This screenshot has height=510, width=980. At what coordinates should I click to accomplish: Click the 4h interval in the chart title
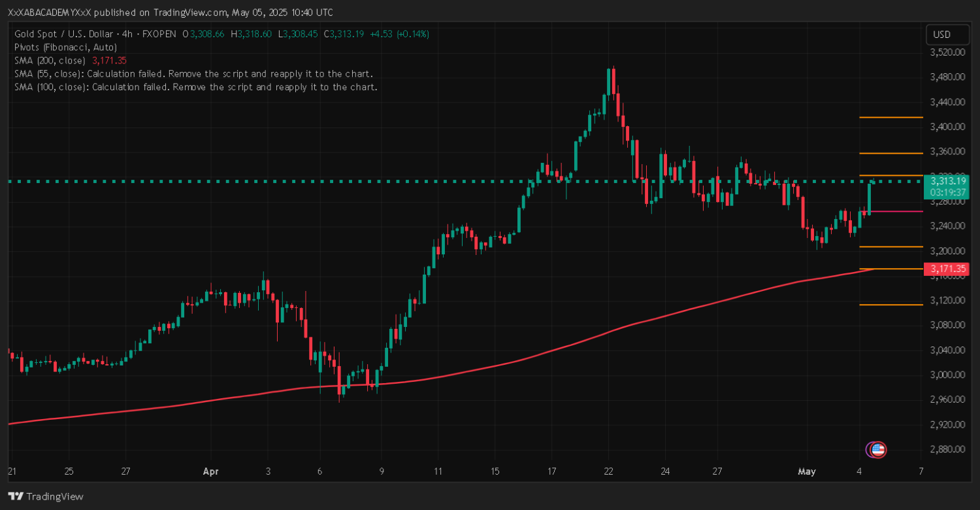[122, 34]
